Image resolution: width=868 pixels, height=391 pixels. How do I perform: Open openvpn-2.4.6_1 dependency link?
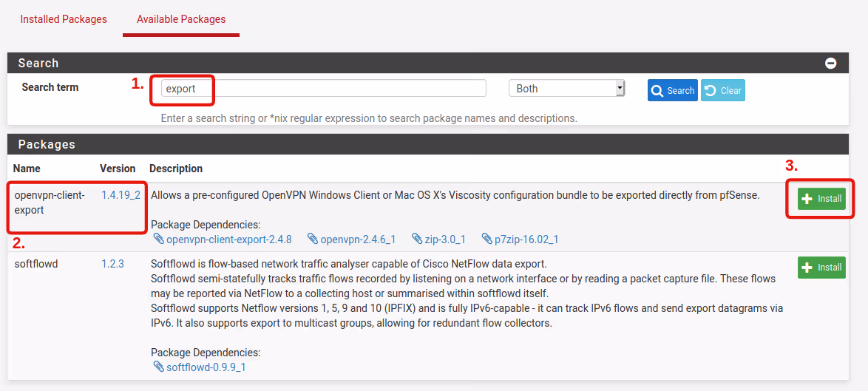click(358, 239)
